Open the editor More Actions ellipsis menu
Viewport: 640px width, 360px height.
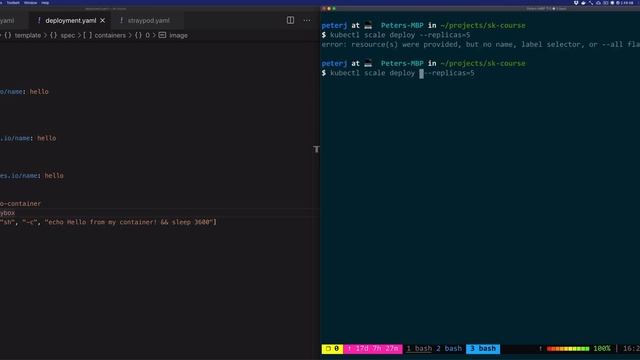point(307,20)
